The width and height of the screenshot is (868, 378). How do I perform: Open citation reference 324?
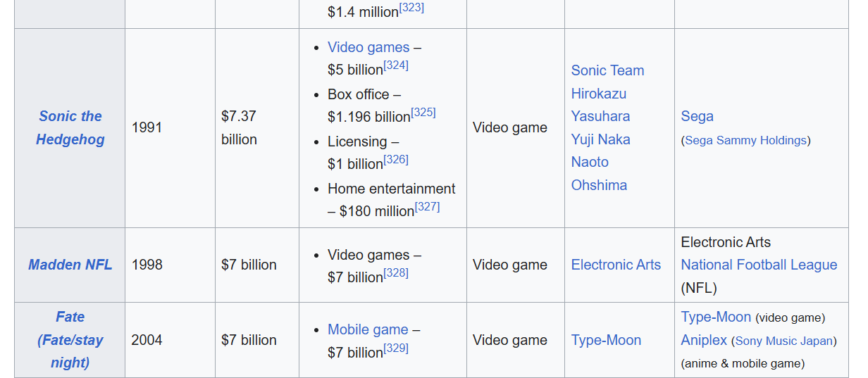click(397, 65)
